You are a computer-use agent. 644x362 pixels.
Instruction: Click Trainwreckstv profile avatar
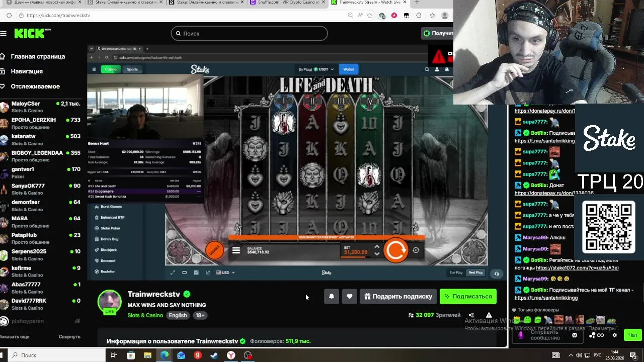coord(109,302)
